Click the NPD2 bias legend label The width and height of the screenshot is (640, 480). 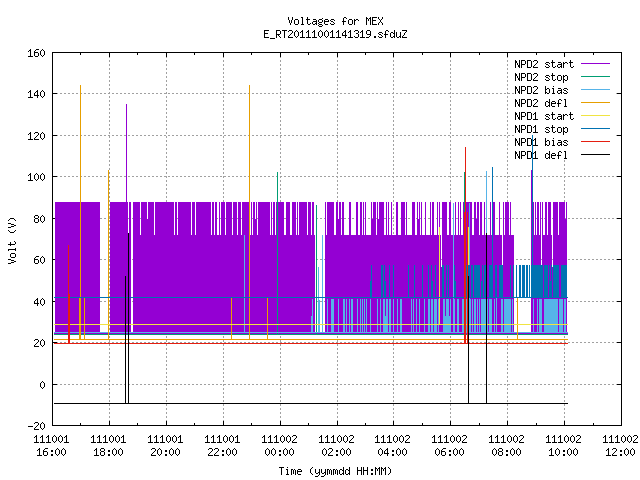(x=541, y=90)
